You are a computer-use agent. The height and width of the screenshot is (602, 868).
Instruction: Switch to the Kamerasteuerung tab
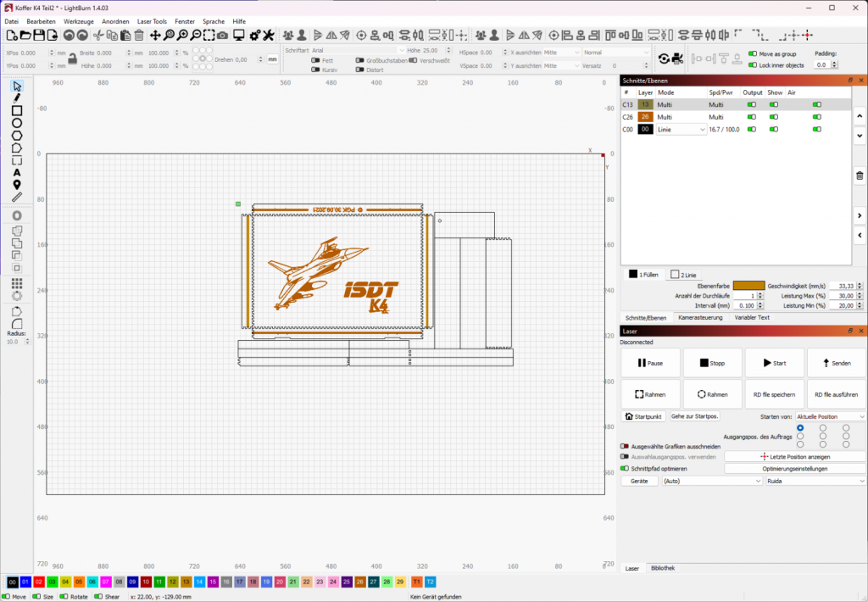click(700, 317)
